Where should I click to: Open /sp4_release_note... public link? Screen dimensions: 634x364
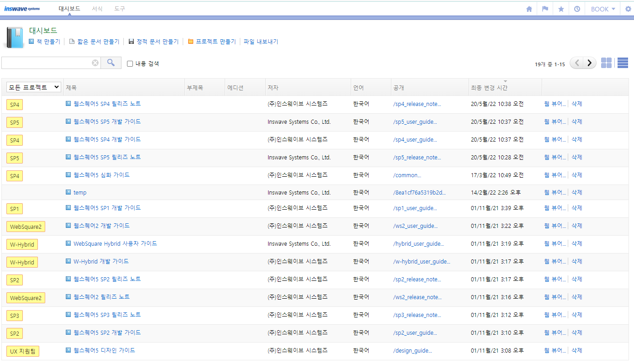tap(417, 104)
